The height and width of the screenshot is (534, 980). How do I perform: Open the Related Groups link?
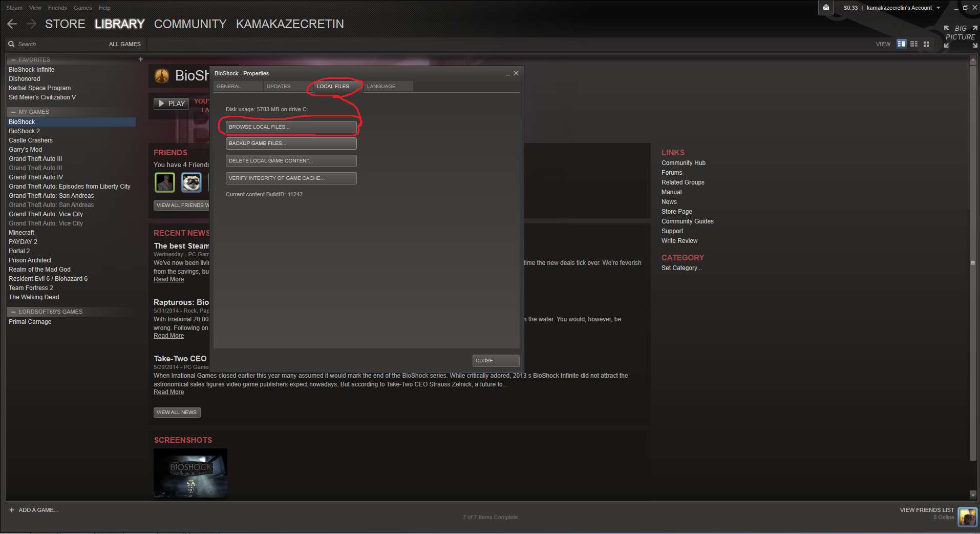683,182
